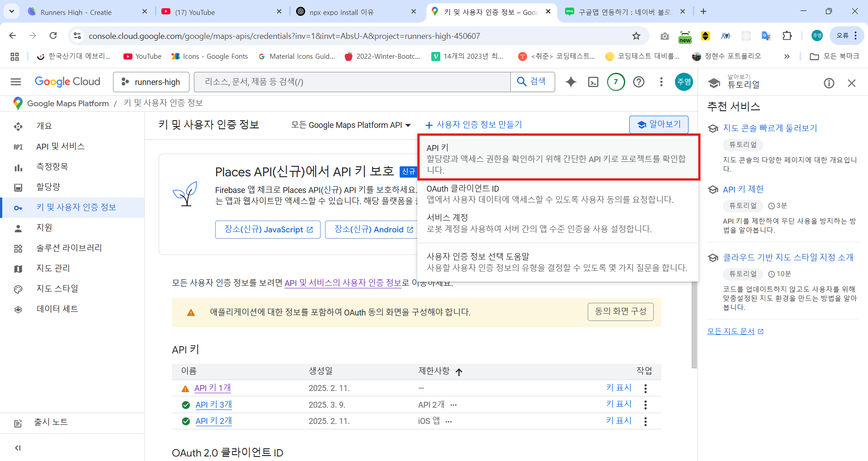Expand 모든 Google Maps Platform API dropdown

pos(351,125)
